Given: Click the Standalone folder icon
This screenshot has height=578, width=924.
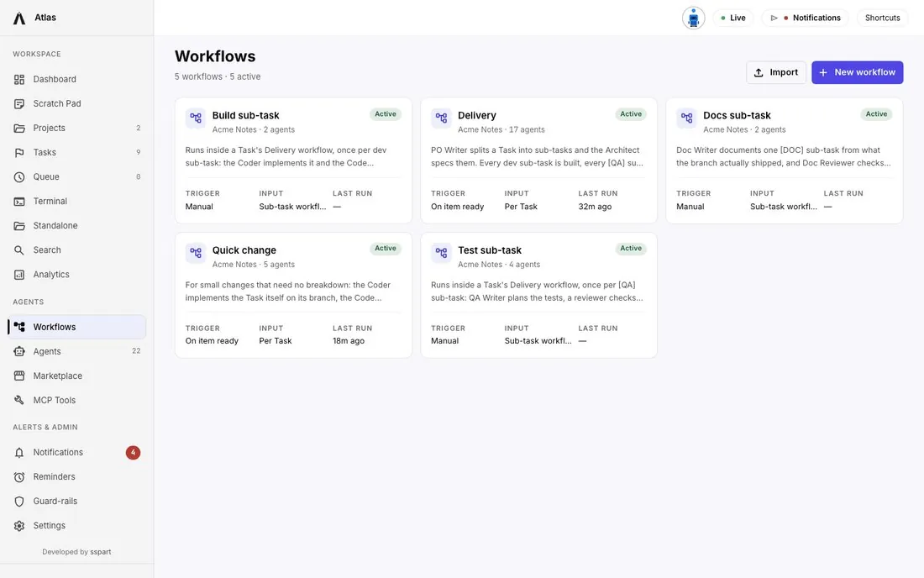Looking at the screenshot, I should click(x=19, y=226).
